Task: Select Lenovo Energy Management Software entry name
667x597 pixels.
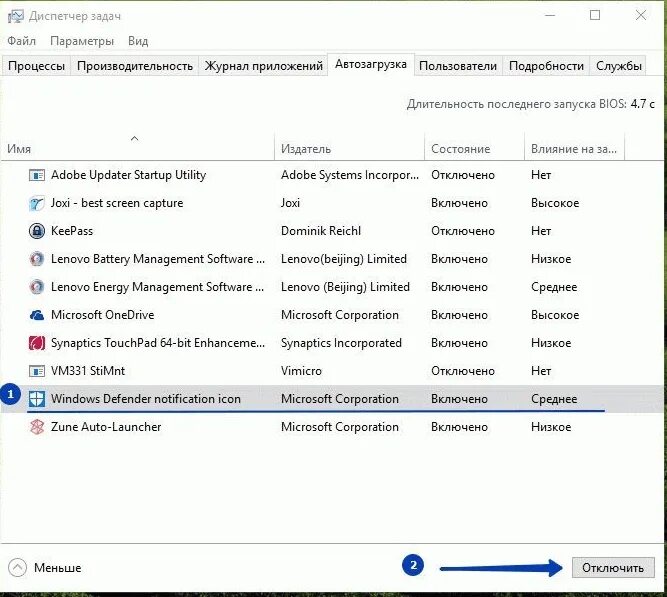Action: pyautogui.click(x=157, y=287)
